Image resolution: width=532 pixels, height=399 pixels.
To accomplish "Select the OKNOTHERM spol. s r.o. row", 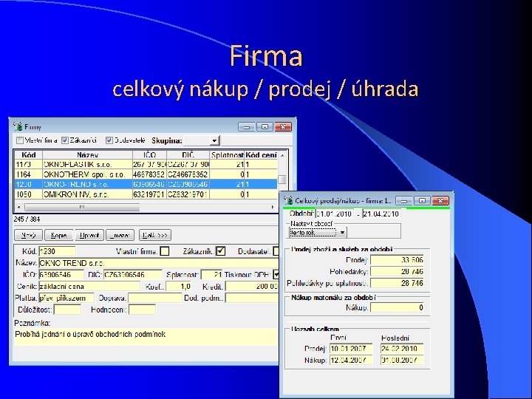I will (x=146, y=174).
